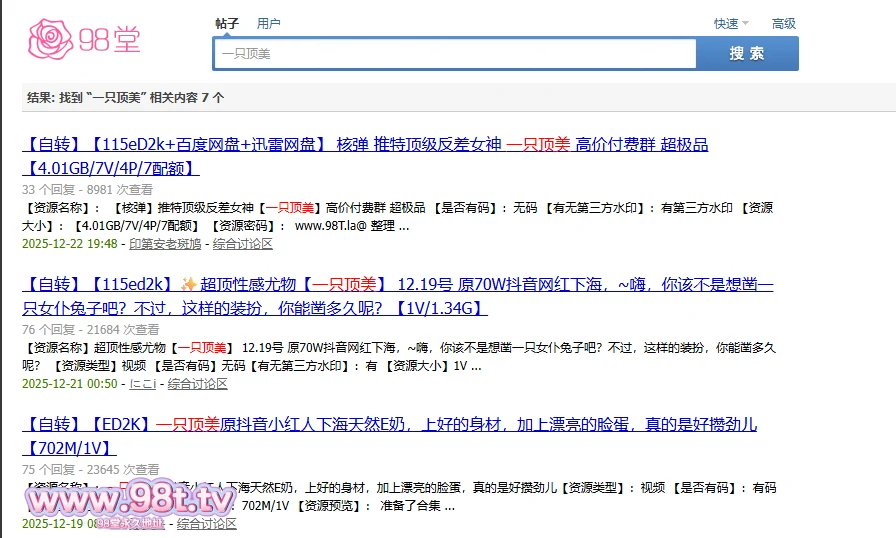The image size is (896, 538).
Task: Click the 76 个回复 reply count text
Action: [x=48, y=329]
